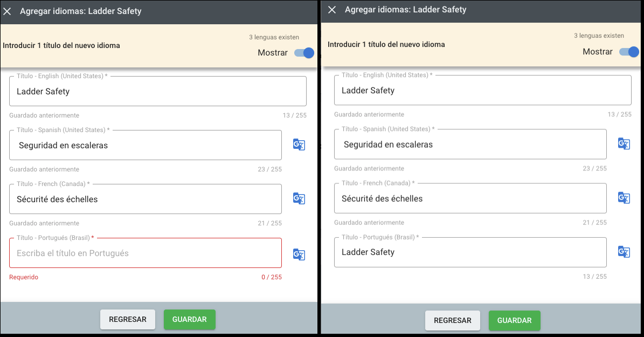Image resolution: width=644 pixels, height=337 pixels.
Task: Click translate icon beside filled Português field
Action: 624,252
